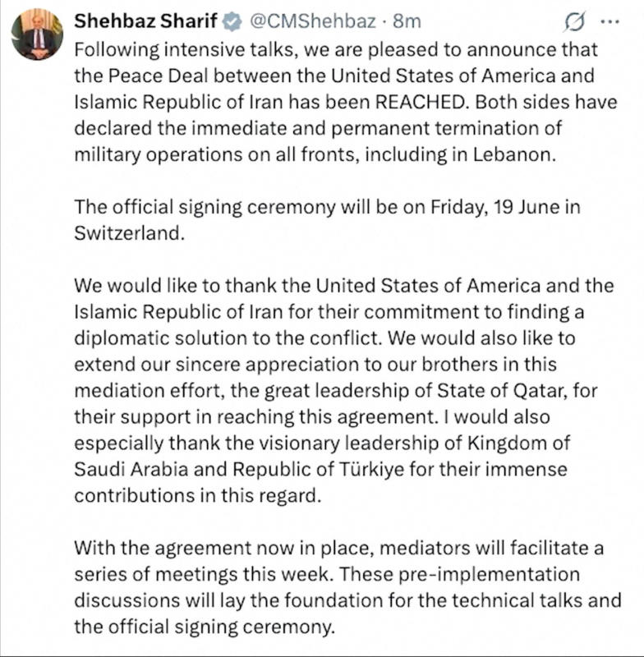644x657 pixels.
Task: Click the phrase Peace Deal
Action: [x=158, y=76]
